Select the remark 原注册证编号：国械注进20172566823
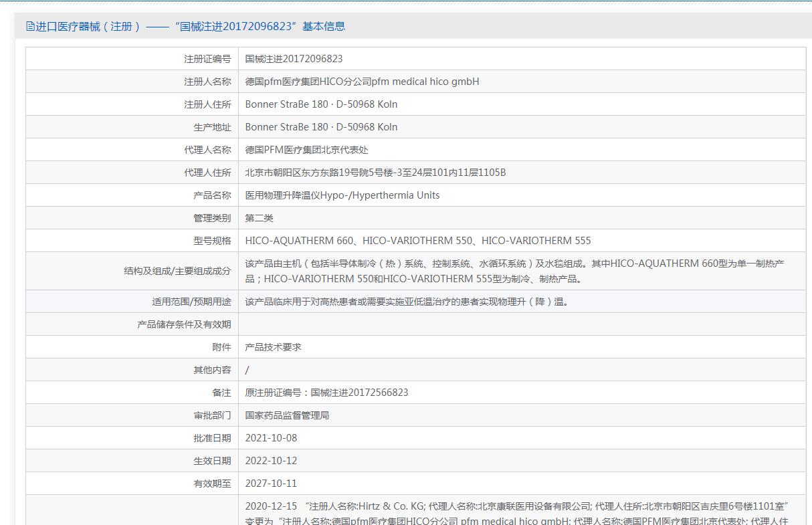 (x=326, y=393)
